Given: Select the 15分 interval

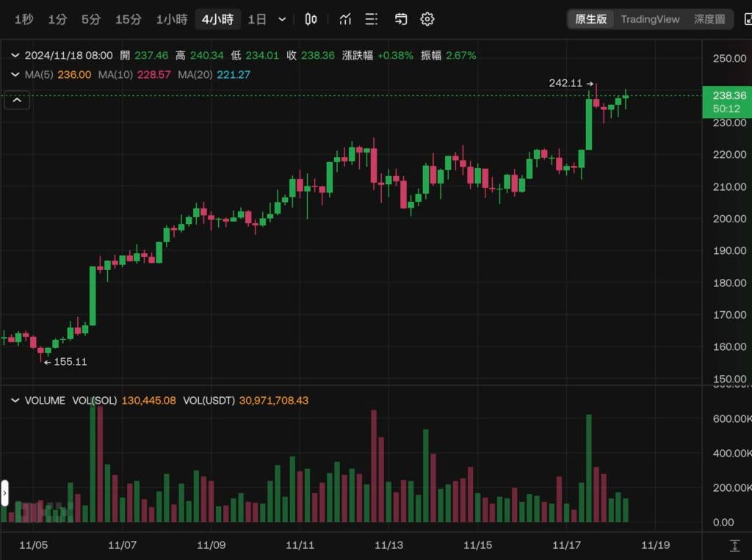Looking at the screenshot, I should pos(128,19).
